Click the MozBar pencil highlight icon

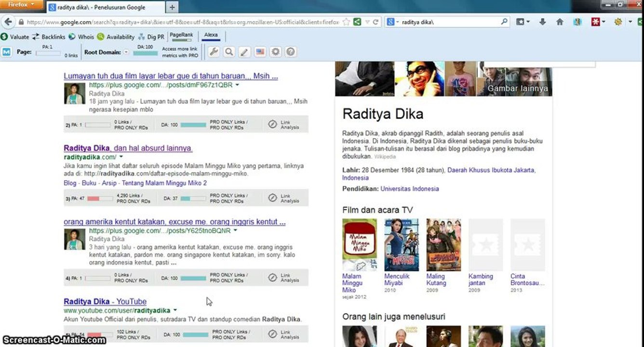[245, 52]
